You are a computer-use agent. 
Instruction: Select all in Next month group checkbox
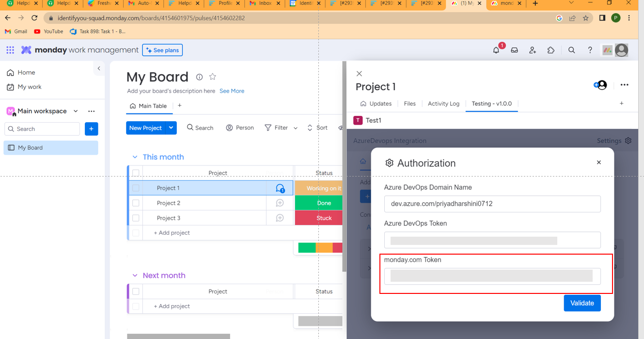[136, 291]
